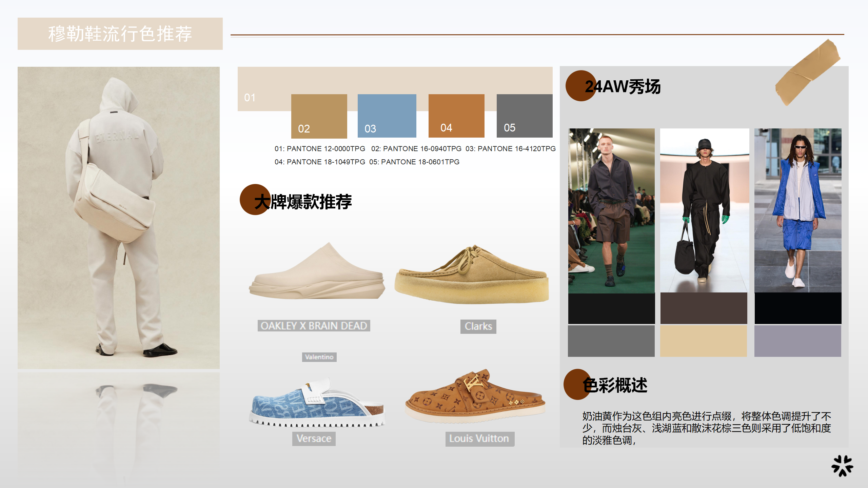
Task: Click the 大牌爆款推荐 heading
Action: point(303,202)
